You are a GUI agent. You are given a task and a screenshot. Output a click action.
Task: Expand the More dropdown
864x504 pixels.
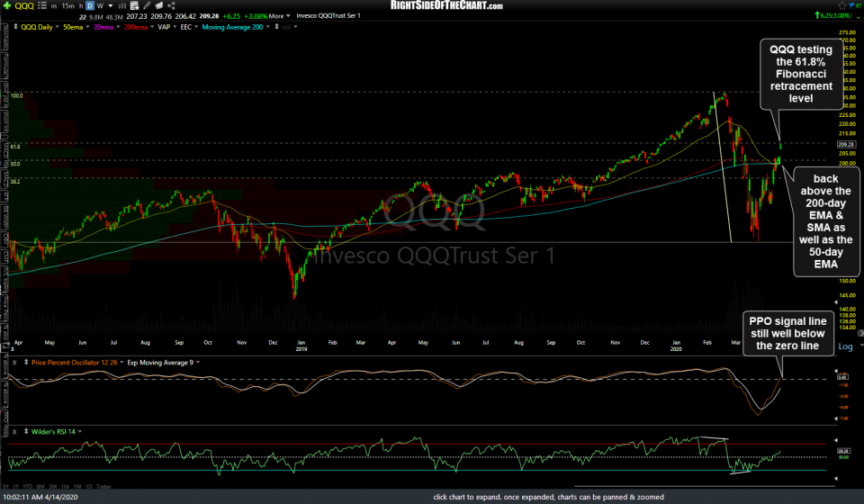(279, 16)
